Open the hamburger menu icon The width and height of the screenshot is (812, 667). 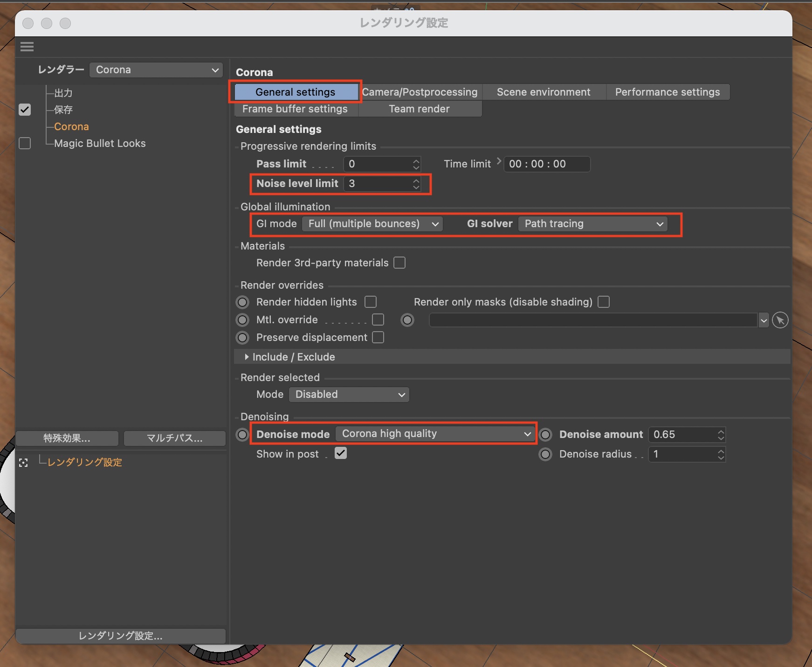coord(27,47)
